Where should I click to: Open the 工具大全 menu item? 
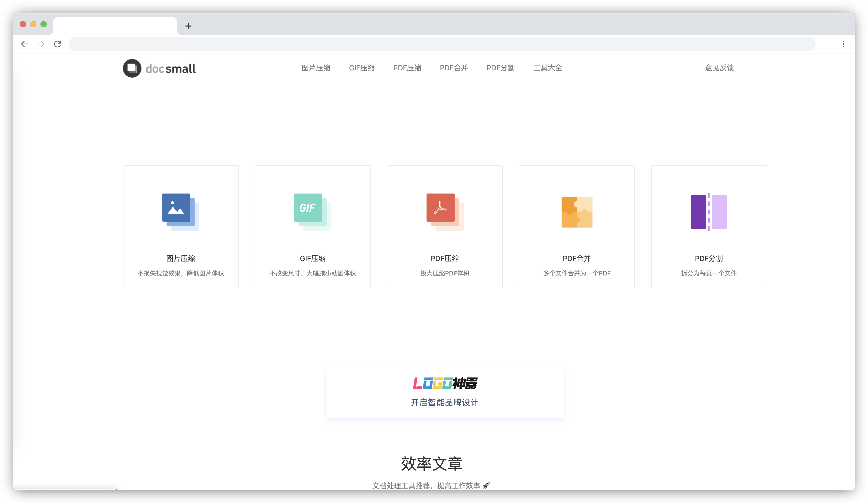[x=547, y=68]
